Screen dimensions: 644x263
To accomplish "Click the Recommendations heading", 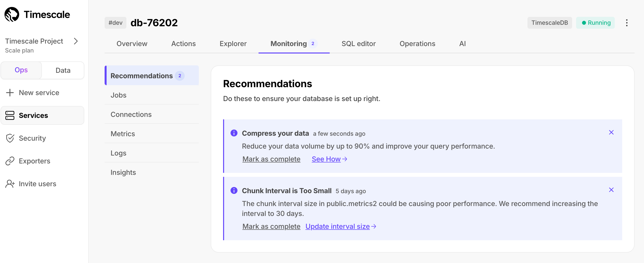I will [x=267, y=84].
